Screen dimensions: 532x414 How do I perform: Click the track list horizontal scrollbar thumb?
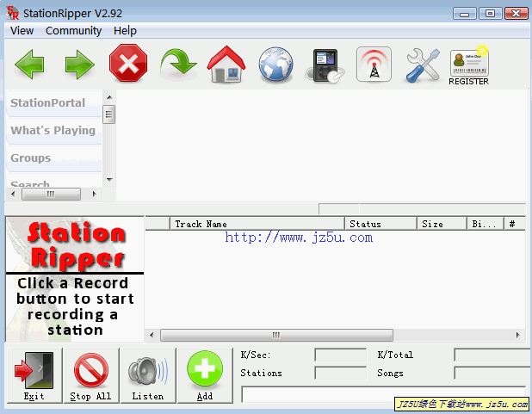276,336
